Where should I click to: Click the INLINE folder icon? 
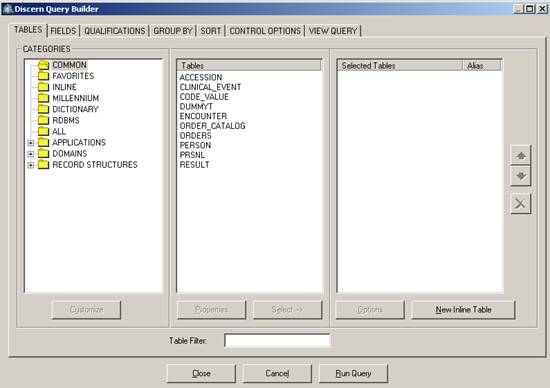43,87
